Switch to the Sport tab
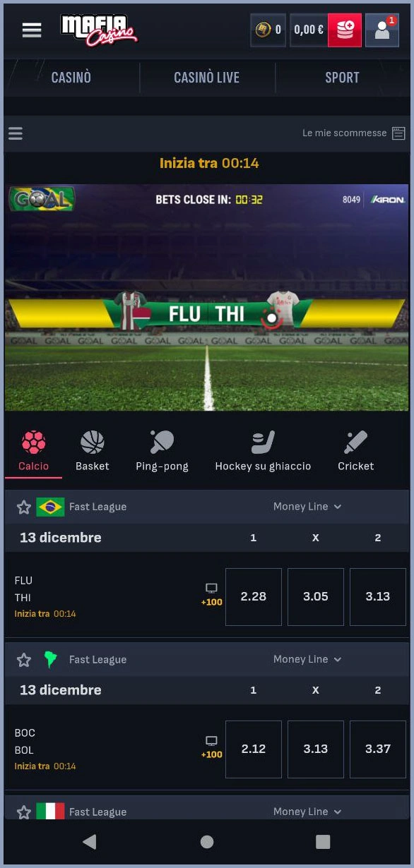Image resolution: width=414 pixels, height=868 pixels. pos(342,78)
